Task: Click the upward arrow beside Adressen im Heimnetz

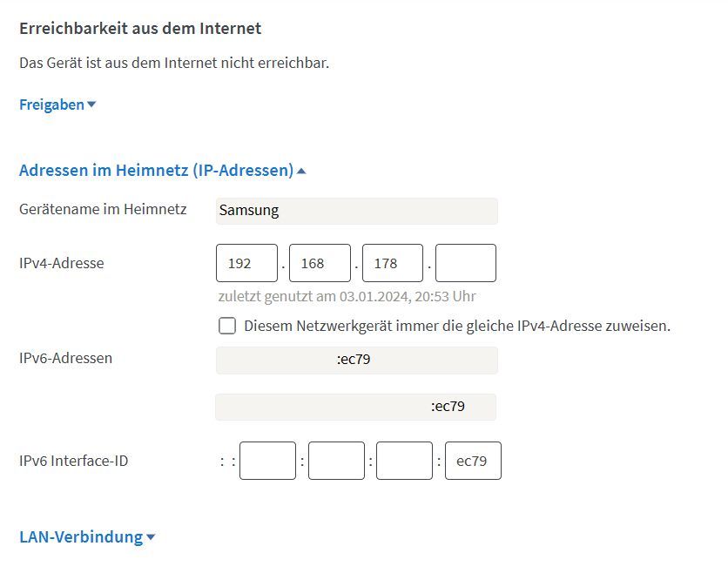Action: [302, 170]
